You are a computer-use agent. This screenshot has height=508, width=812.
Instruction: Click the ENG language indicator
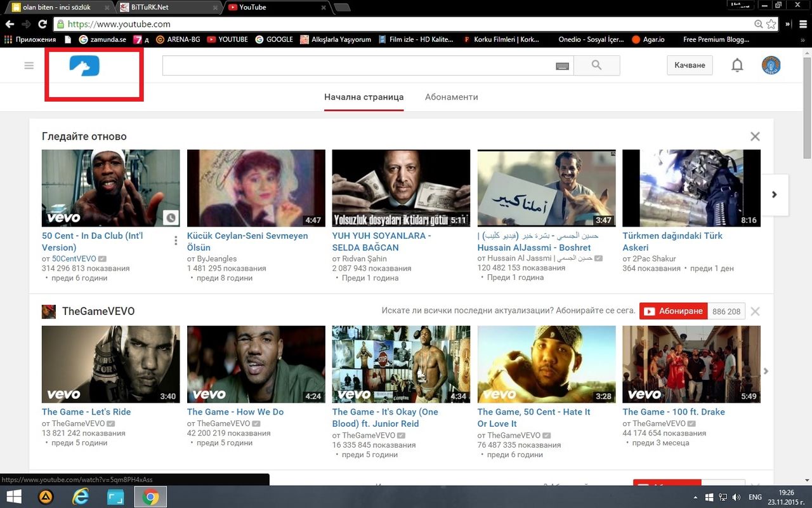pos(756,497)
